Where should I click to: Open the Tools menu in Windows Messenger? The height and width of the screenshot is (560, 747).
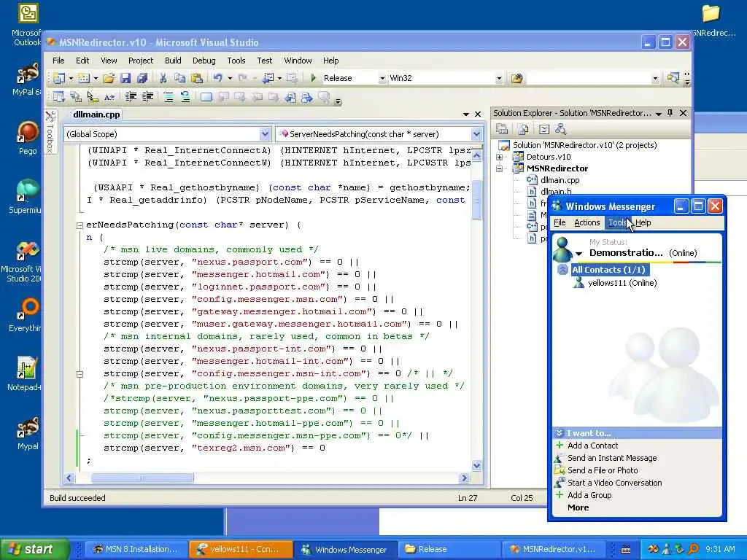tap(617, 222)
